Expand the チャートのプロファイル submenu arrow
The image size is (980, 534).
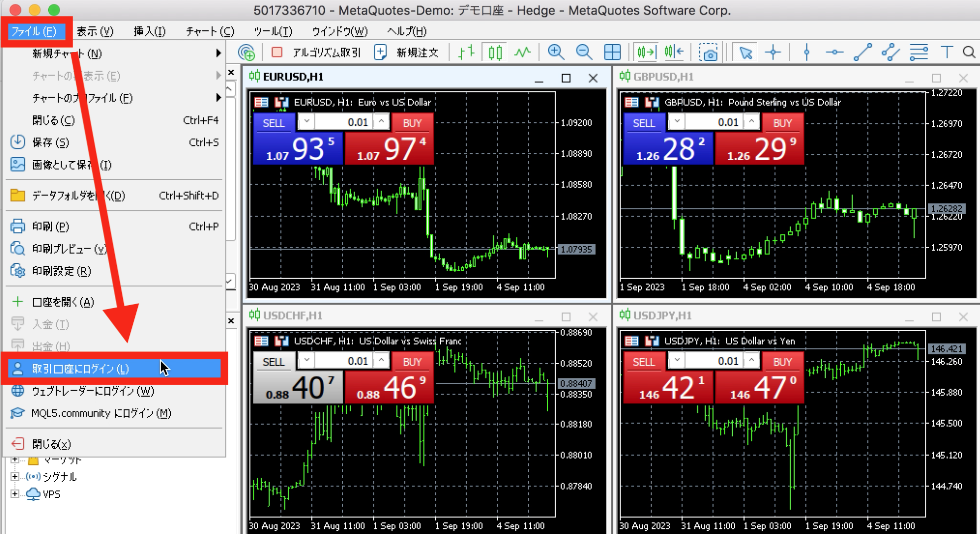(218, 98)
